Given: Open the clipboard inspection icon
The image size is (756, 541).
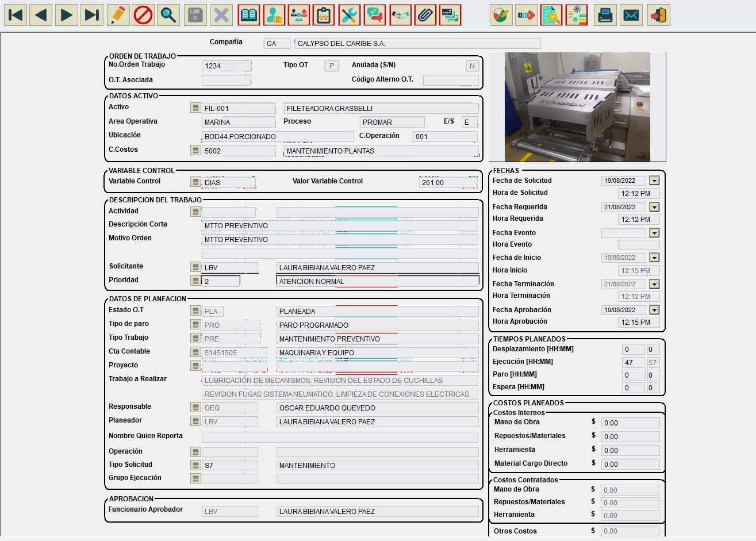Looking at the screenshot, I should pos(324,15).
